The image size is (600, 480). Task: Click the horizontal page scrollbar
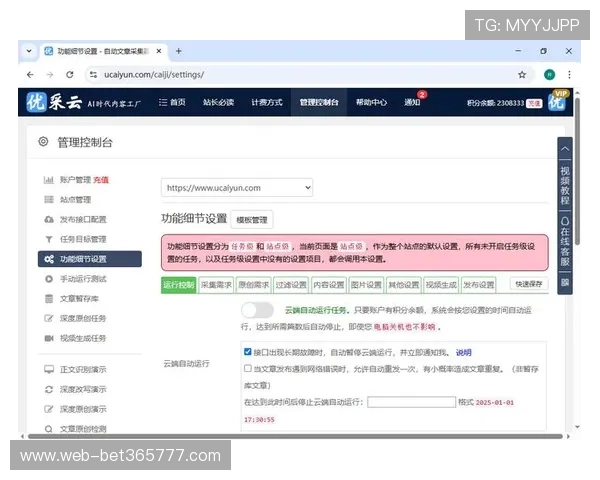pos(295,436)
